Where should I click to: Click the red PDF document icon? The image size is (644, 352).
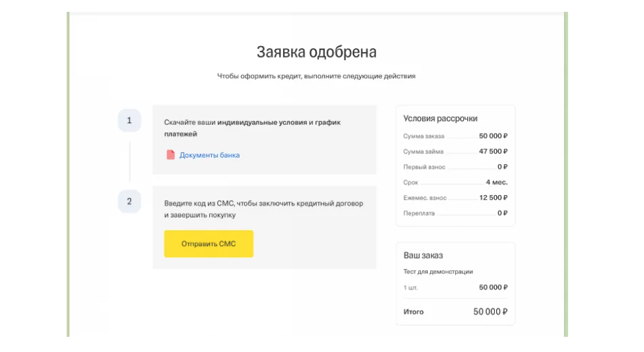click(170, 155)
